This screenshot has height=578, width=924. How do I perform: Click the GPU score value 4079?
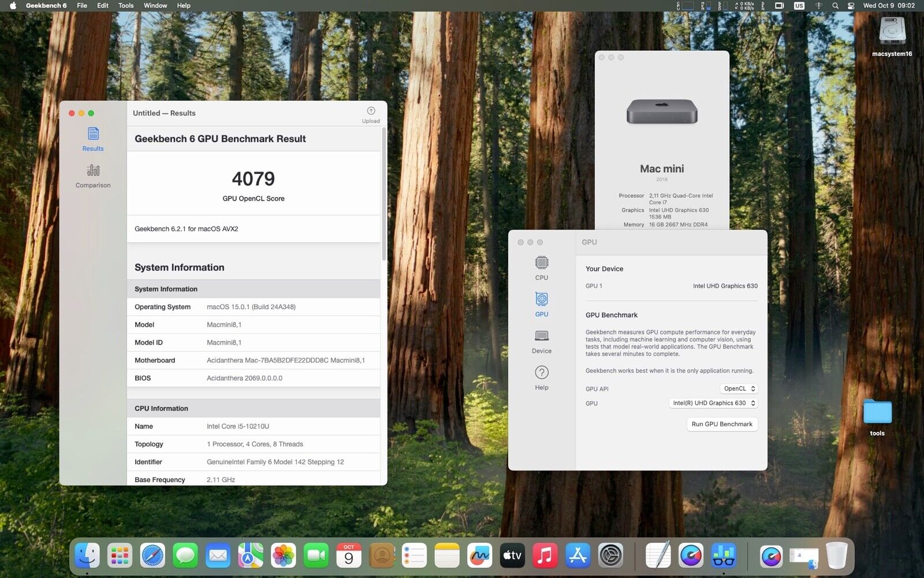254,179
